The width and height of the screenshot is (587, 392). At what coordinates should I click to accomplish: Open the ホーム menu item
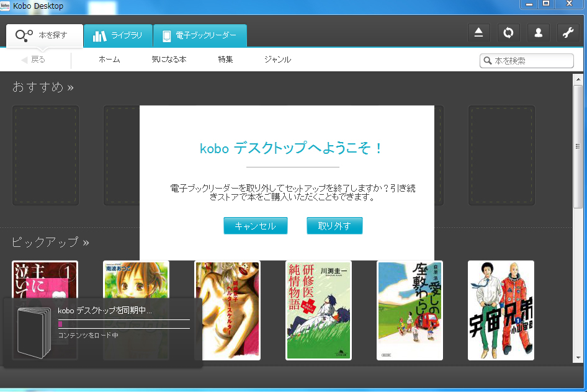point(109,60)
